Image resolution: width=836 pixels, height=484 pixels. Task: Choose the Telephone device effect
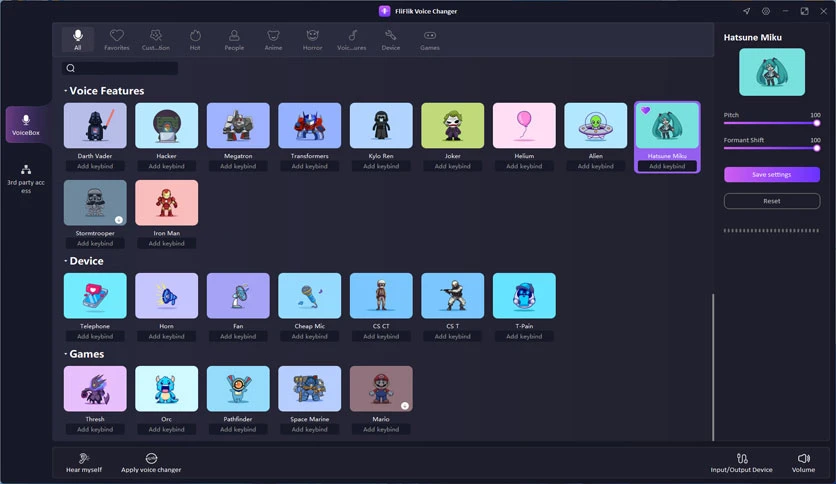coord(95,296)
